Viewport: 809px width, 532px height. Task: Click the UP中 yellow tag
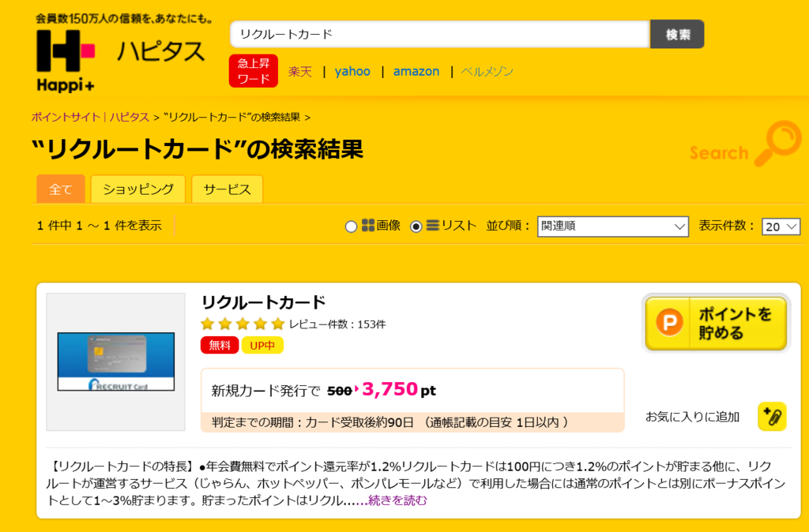point(262,346)
